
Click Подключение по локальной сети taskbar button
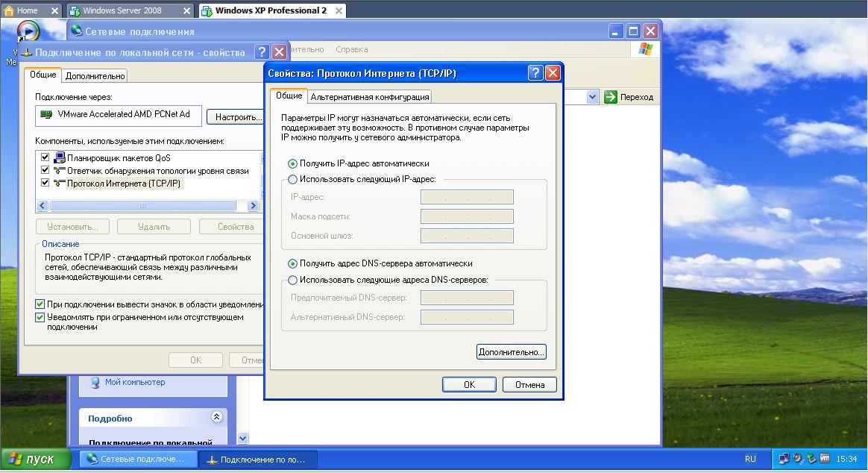258,459
